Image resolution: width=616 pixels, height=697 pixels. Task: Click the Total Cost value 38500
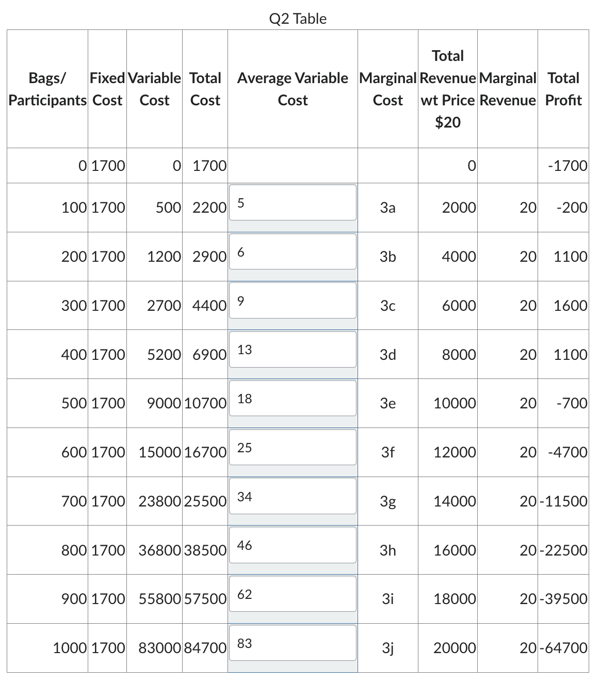[x=205, y=550]
